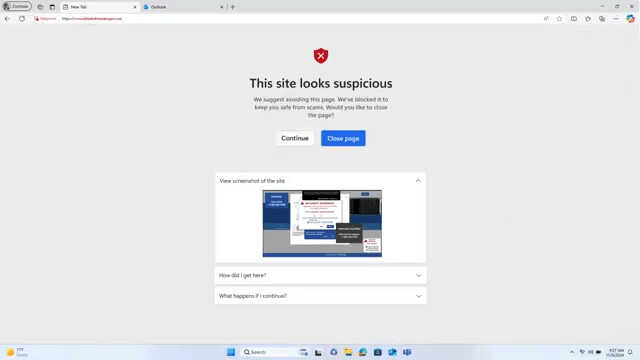Expand How did I get here
Image resolution: width=640 pixels, height=360 pixels.
(x=320, y=276)
